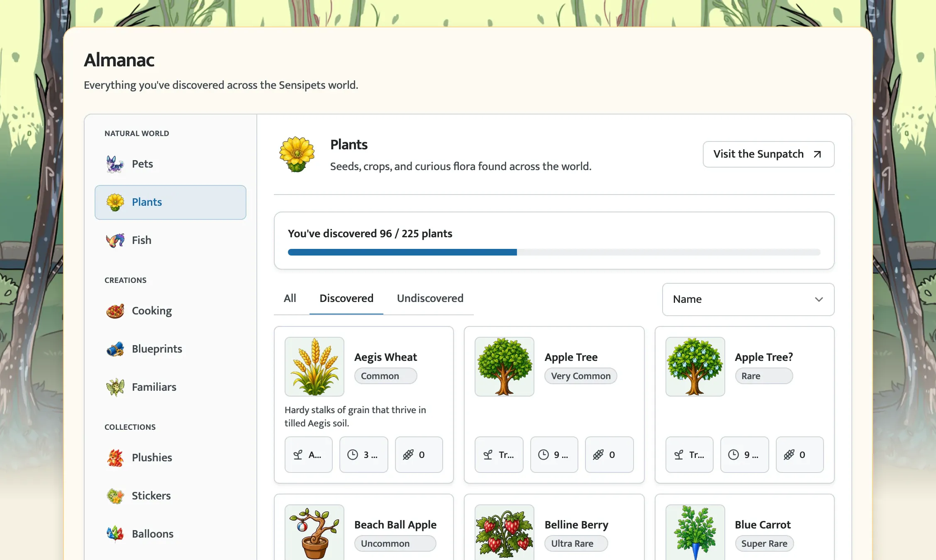
Task: Click the COLLECTIONS section label
Action: (130, 427)
